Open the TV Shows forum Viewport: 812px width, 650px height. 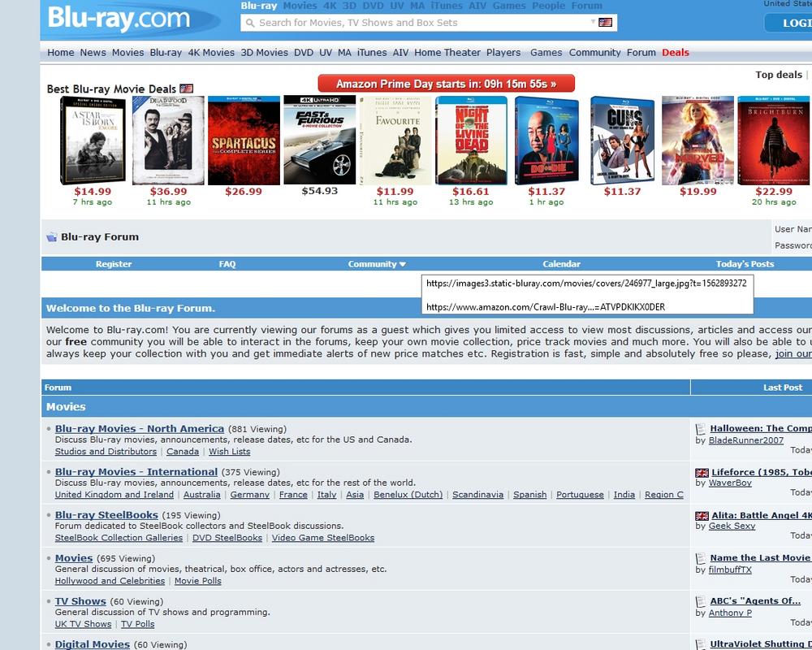[80, 600]
